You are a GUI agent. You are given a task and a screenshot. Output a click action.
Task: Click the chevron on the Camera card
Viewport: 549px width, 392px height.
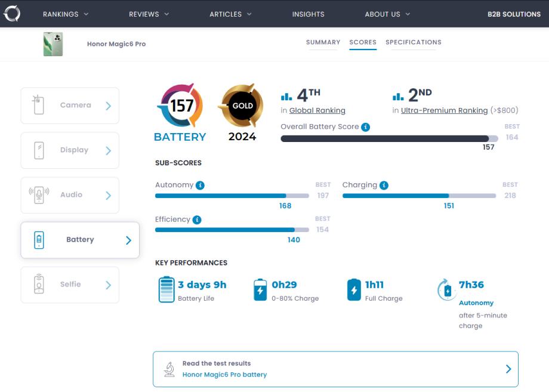(x=109, y=106)
